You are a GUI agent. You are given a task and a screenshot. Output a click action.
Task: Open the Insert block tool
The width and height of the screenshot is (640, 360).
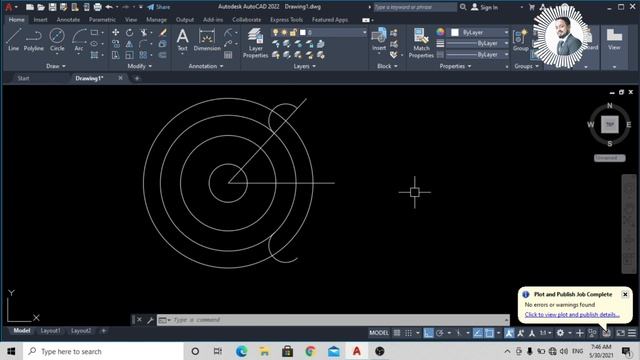379,40
